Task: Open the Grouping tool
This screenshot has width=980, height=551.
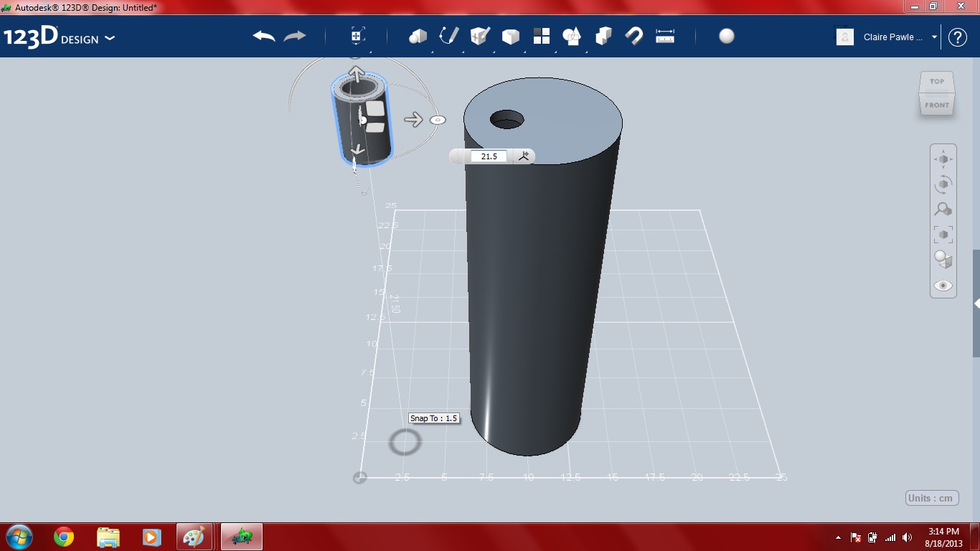Action: (572, 36)
